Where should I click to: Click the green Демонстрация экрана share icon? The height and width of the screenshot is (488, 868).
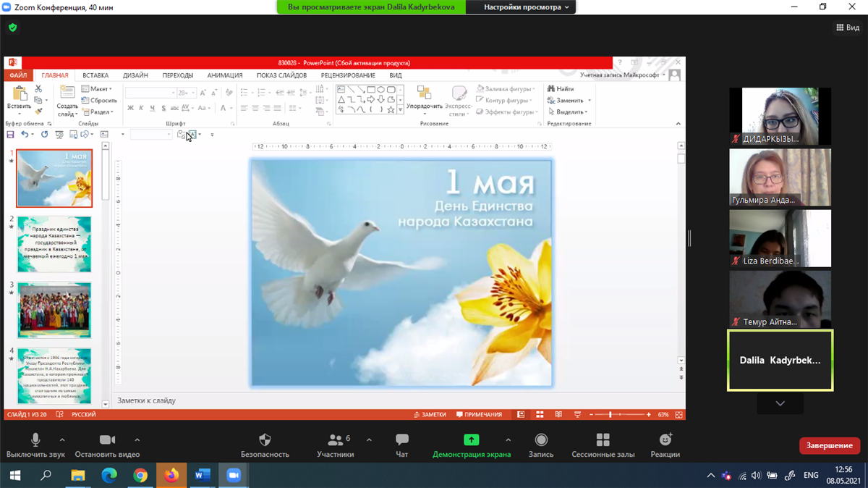point(471,440)
